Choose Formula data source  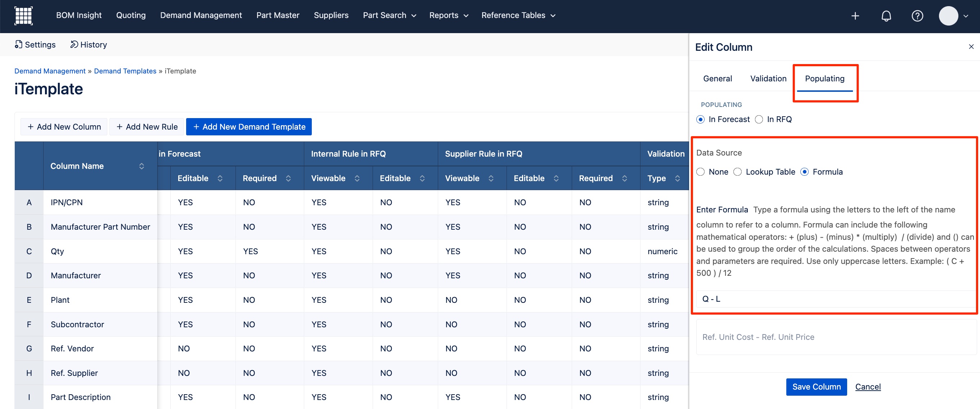pyautogui.click(x=804, y=172)
